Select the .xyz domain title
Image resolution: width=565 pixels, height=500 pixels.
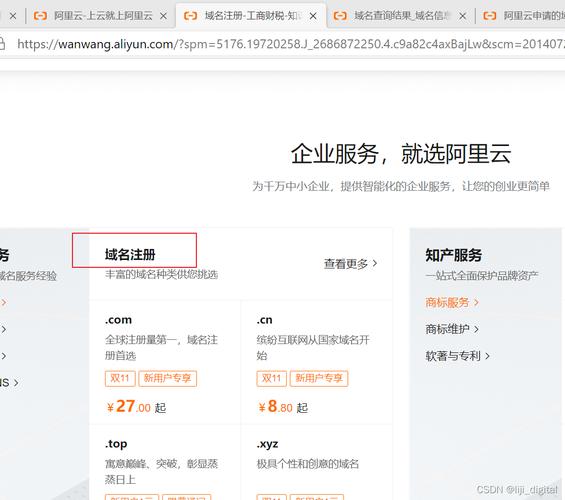pos(267,444)
